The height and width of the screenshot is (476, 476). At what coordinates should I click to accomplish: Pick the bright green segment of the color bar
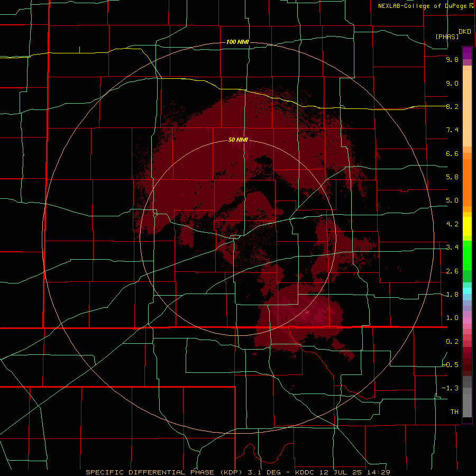pos(467,255)
